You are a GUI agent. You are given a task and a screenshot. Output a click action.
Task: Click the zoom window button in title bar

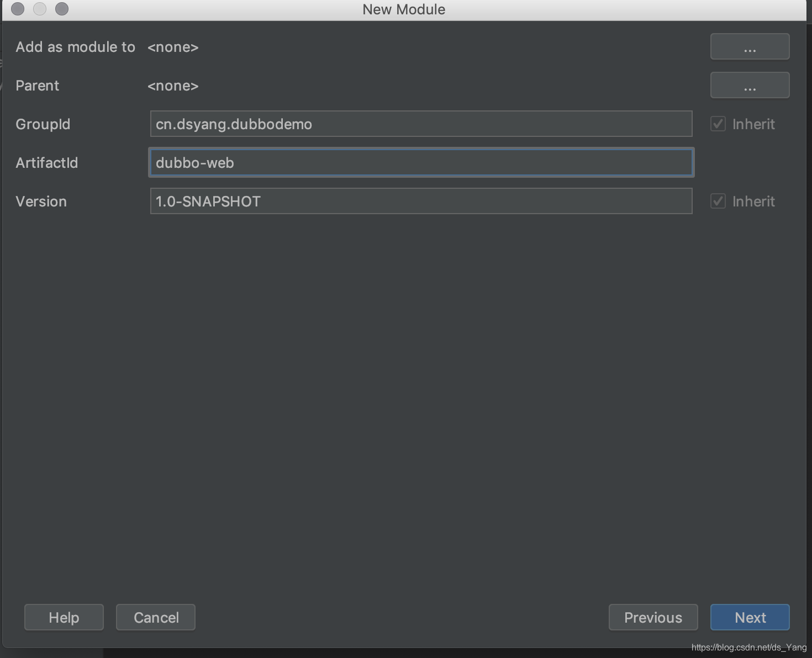pyautogui.click(x=62, y=9)
